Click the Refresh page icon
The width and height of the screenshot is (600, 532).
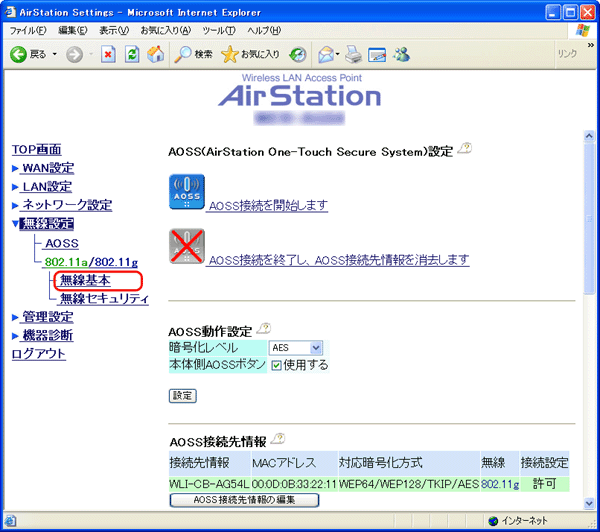coord(132,55)
